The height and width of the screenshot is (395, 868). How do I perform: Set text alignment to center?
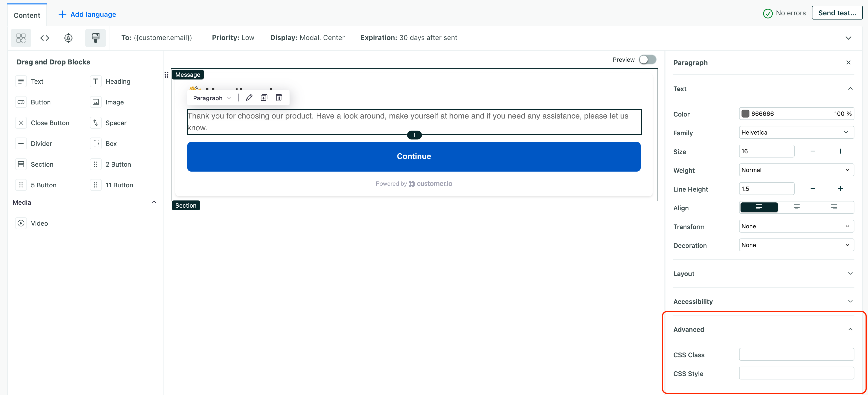pyautogui.click(x=796, y=207)
